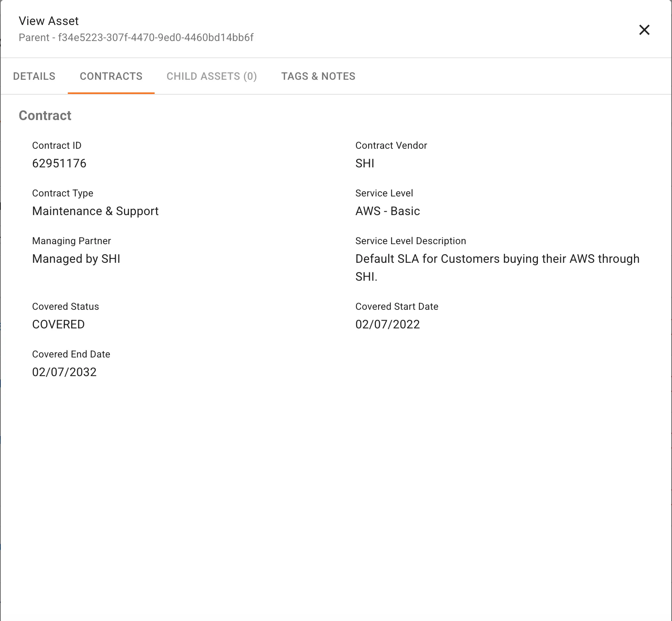Click the Service Level label
This screenshot has width=672, height=621.
click(384, 193)
